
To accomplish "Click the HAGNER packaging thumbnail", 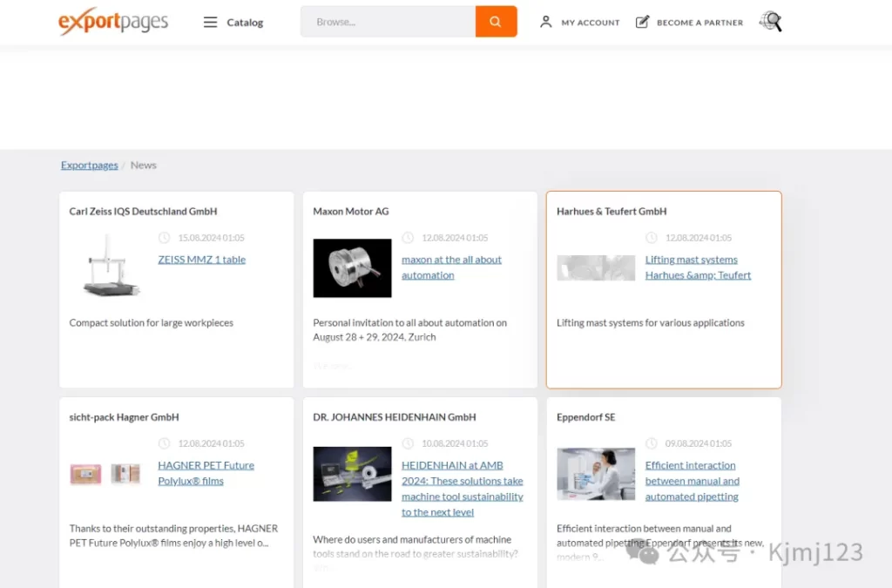I will 105,473.
